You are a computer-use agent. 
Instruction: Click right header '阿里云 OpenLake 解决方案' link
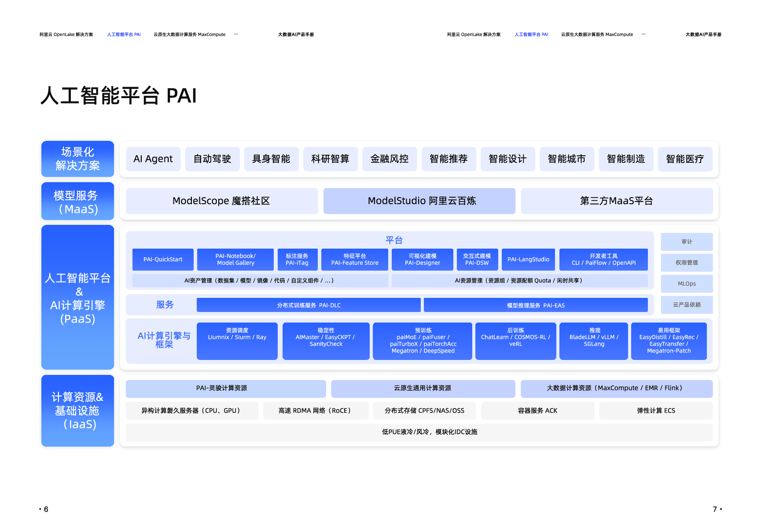474,34
